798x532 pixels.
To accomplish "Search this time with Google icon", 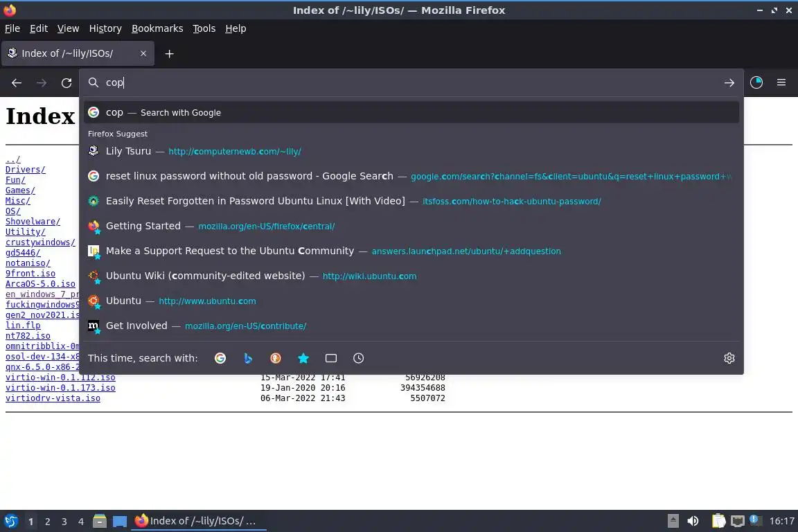I will [220, 358].
